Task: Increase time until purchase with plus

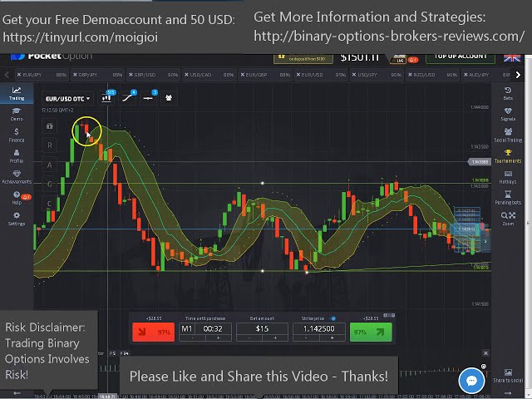Action: click(218, 338)
